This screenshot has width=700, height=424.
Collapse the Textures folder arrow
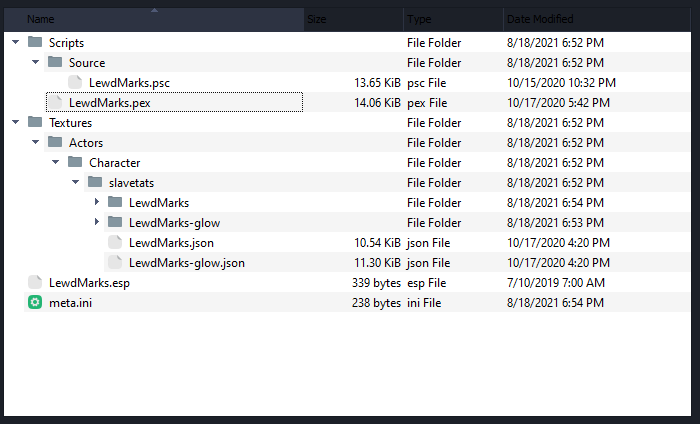(16, 122)
